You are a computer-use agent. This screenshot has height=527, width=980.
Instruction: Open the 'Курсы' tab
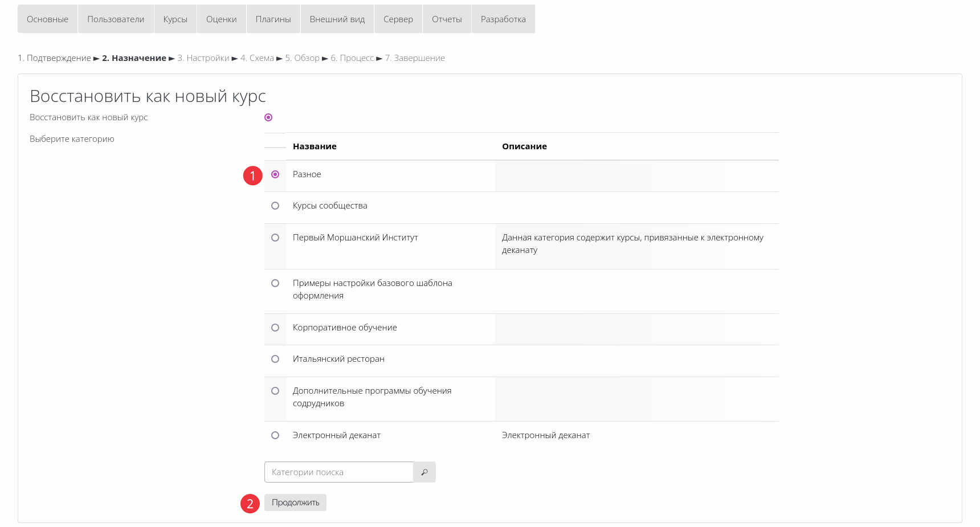point(175,19)
